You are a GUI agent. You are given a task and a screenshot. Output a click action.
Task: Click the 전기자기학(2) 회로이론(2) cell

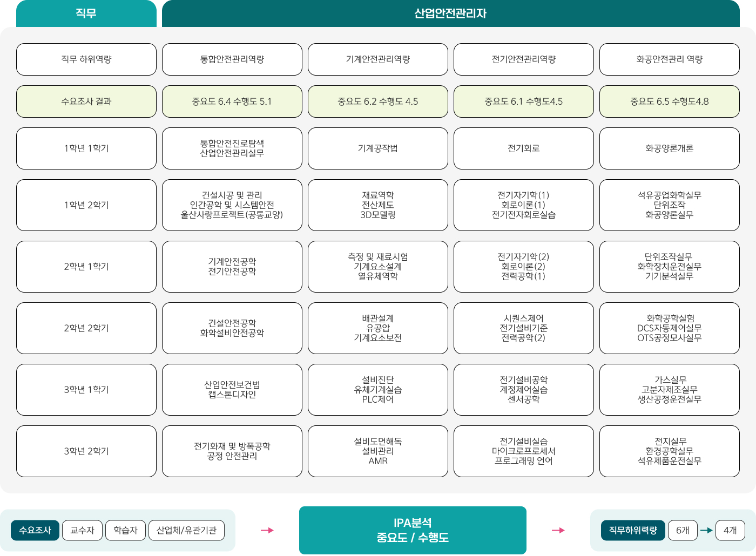point(524,267)
